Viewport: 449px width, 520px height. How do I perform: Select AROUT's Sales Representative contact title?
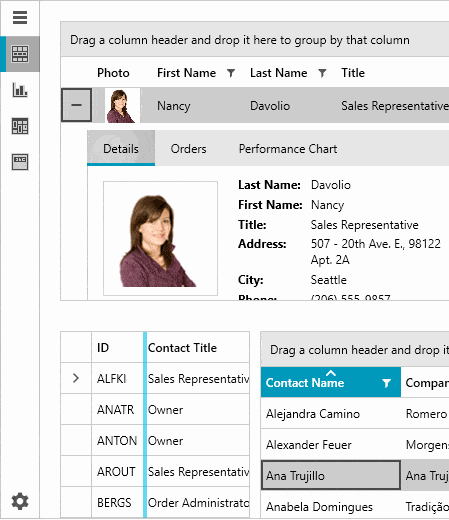198,471
